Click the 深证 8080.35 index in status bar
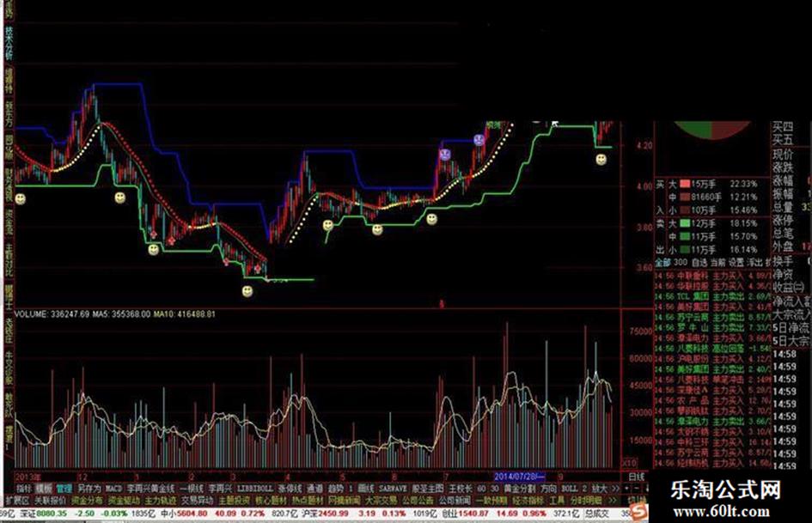Screen dimensions: 812x523 tap(44, 514)
